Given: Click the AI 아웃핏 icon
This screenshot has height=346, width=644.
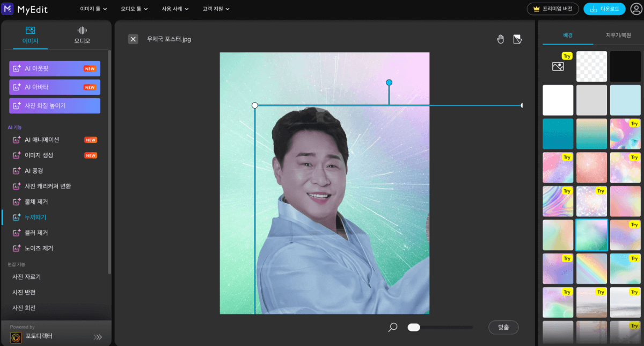Looking at the screenshot, I should tap(17, 69).
